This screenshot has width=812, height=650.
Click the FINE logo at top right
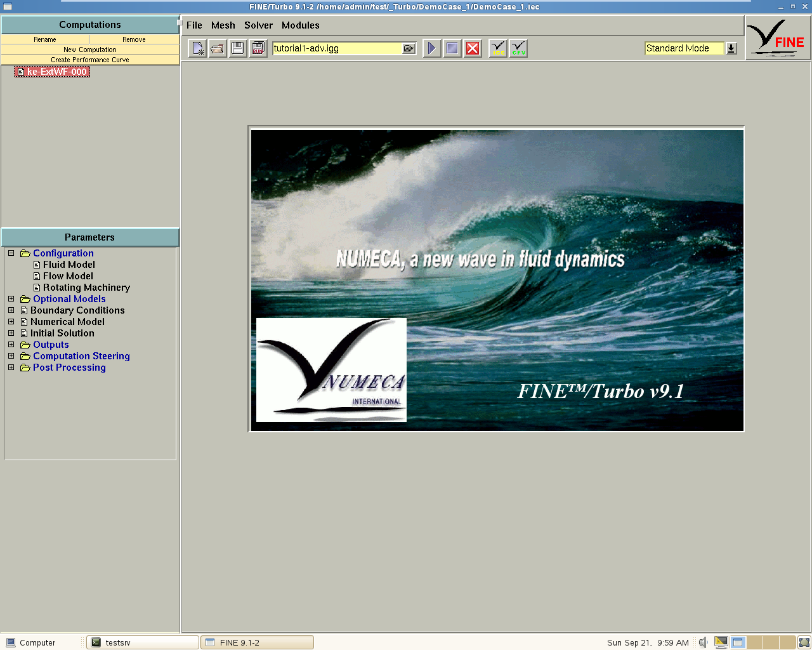(x=778, y=38)
